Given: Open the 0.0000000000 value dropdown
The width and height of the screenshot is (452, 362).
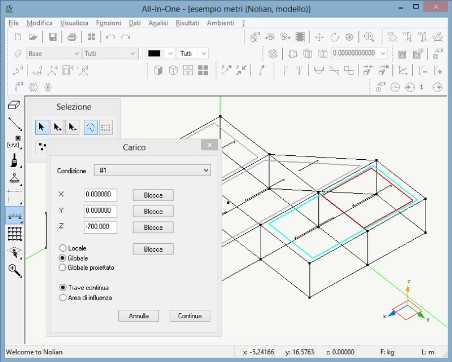Looking at the screenshot, I should [383, 53].
